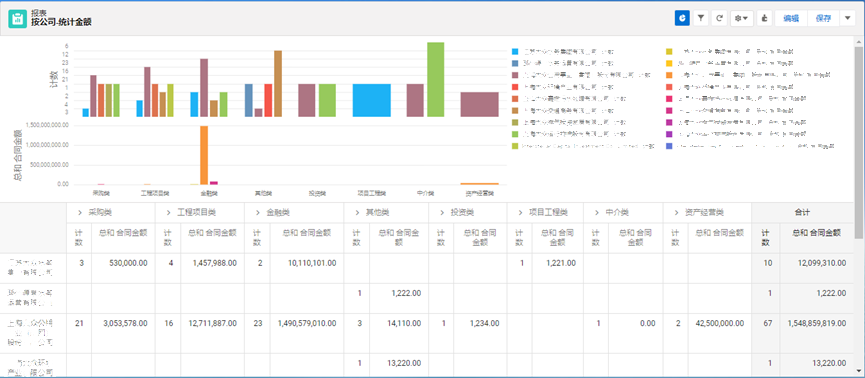The height and width of the screenshot is (378, 865).
Task: Click the count cell showing 67
Action: (x=766, y=333)
